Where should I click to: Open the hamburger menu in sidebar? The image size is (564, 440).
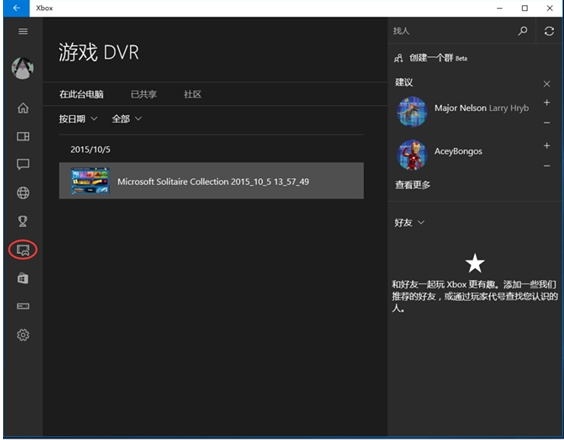point(23,31)
